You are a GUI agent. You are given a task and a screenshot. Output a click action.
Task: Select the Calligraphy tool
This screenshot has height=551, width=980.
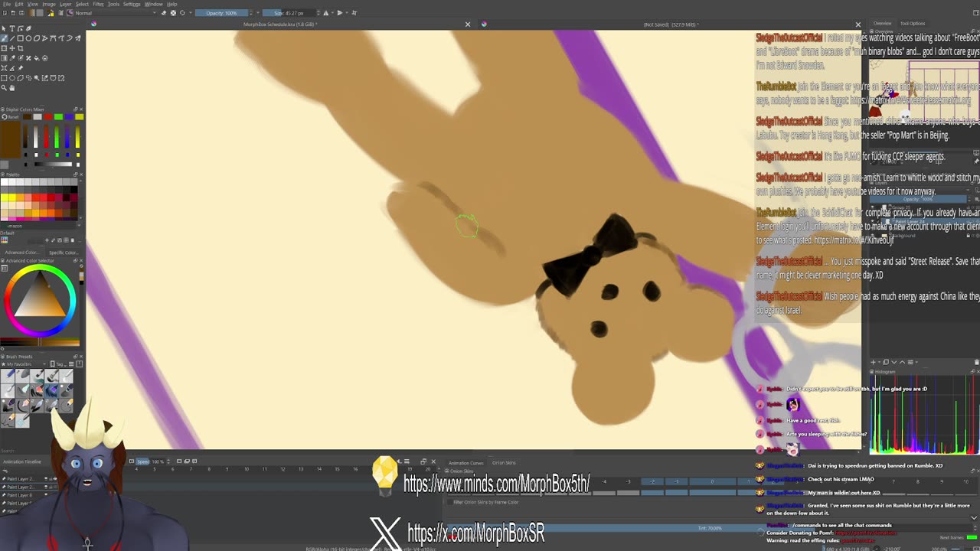pos(28,28)
